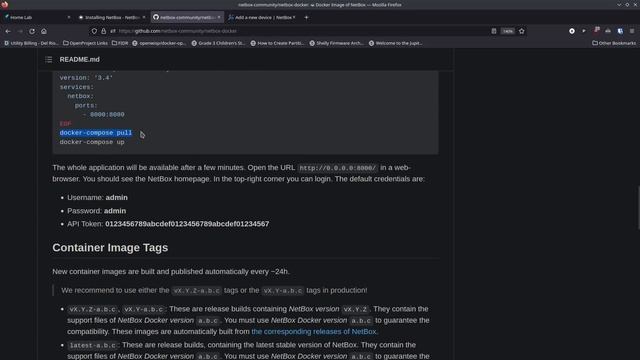Screen dimensions: 640x360
Task: Click the README.md heading
Action: (x=80, y=60)
